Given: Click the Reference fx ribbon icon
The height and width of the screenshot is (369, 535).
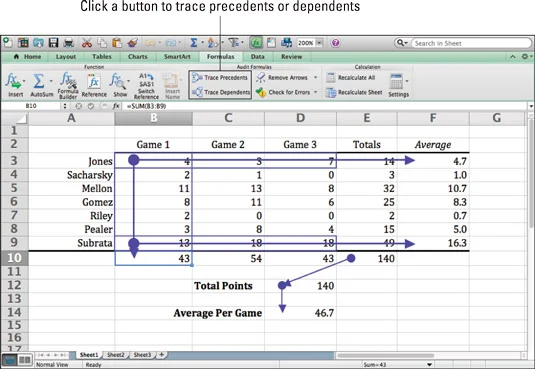Looking at the screenshot, I should pyautogui.click(x=94, y=85).
